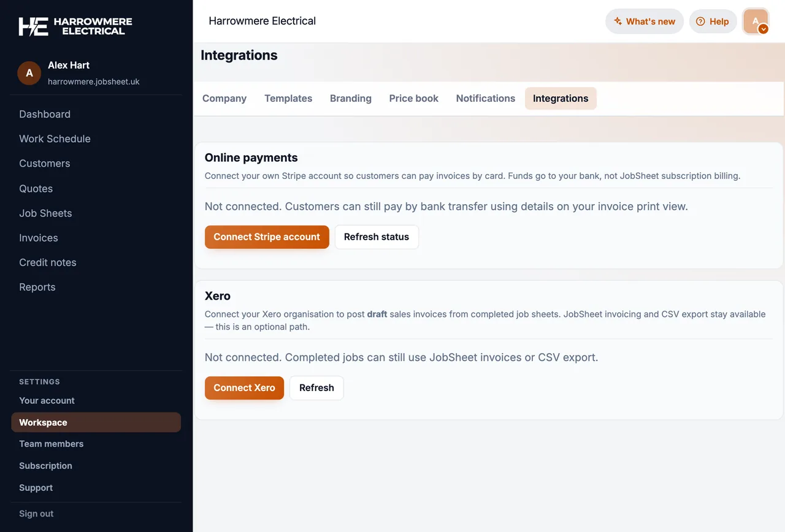Open the Branding tab
Screen dimensions: 785x532
pyautogui.click(x=351, y=99)
